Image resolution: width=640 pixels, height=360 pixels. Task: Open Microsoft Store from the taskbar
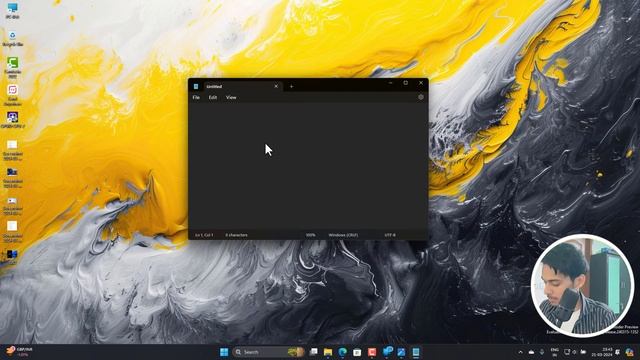point(357,352)
